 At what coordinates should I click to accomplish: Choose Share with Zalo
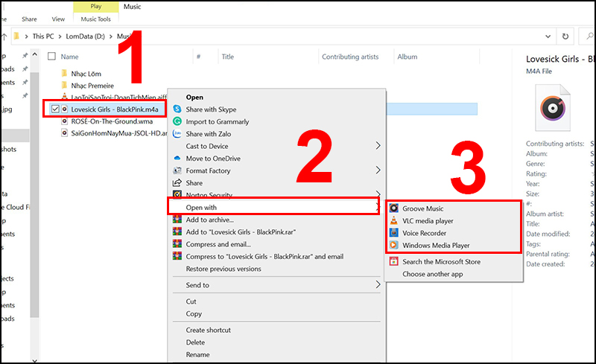pyautogui.click(x=209, y=134)
